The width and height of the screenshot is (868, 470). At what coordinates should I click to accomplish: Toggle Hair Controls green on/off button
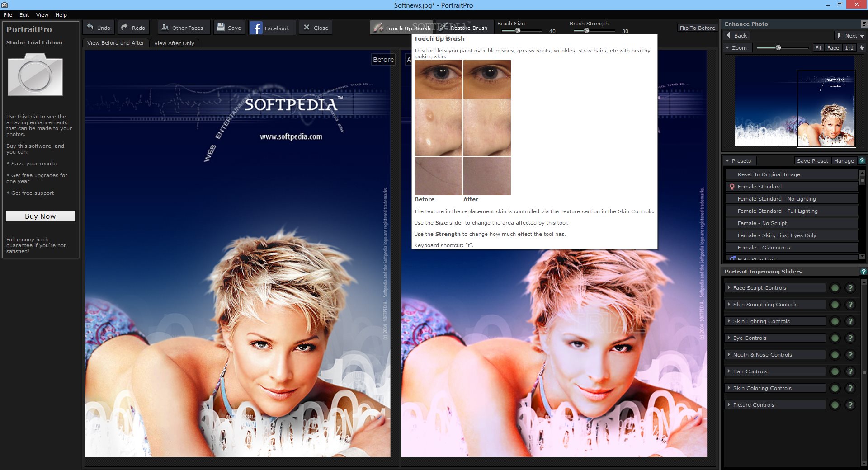(x=835, y=371)
